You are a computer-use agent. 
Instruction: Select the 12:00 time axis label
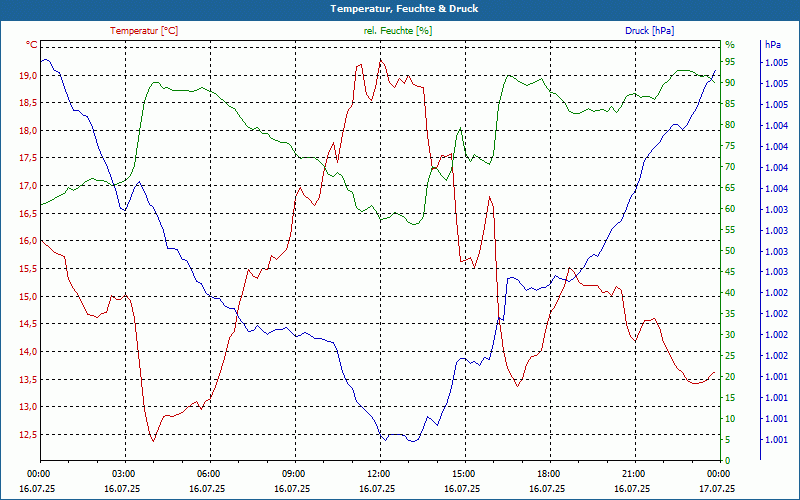[x=380, y=473]
